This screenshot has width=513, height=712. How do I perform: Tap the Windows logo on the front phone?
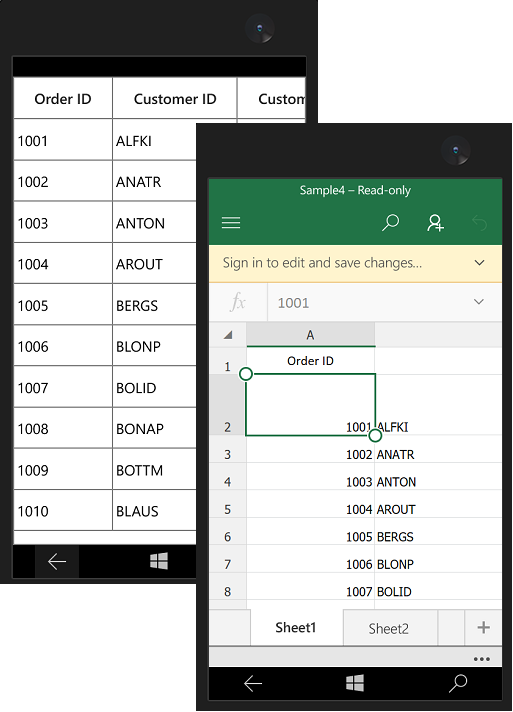point(355,683)
